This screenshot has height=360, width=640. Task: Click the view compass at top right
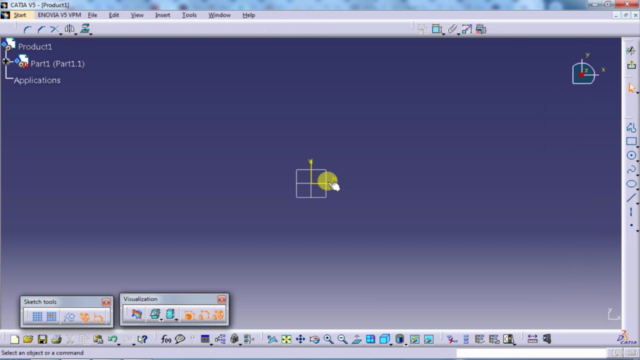[x=584, y=72]
